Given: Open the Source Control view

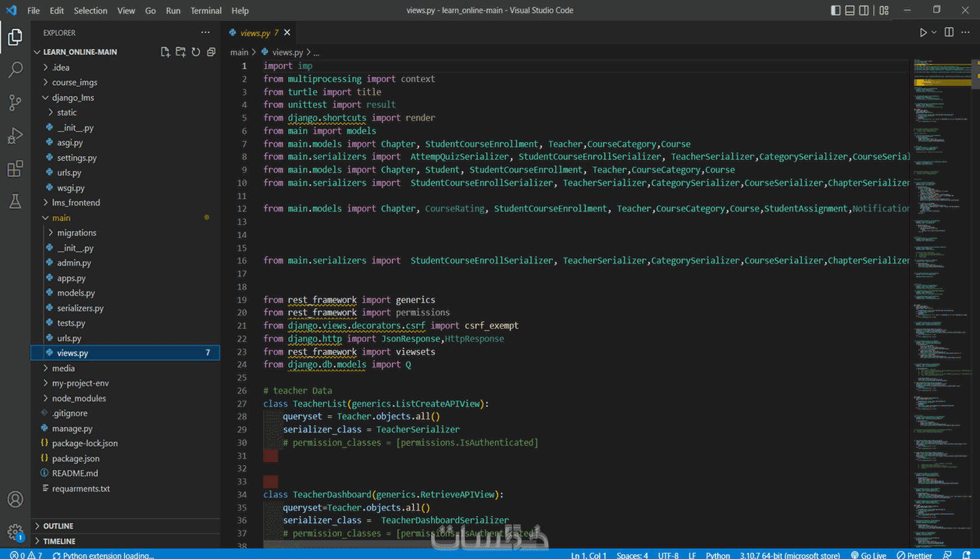Looking at the screenshot, I should click(x=16, y=103).
